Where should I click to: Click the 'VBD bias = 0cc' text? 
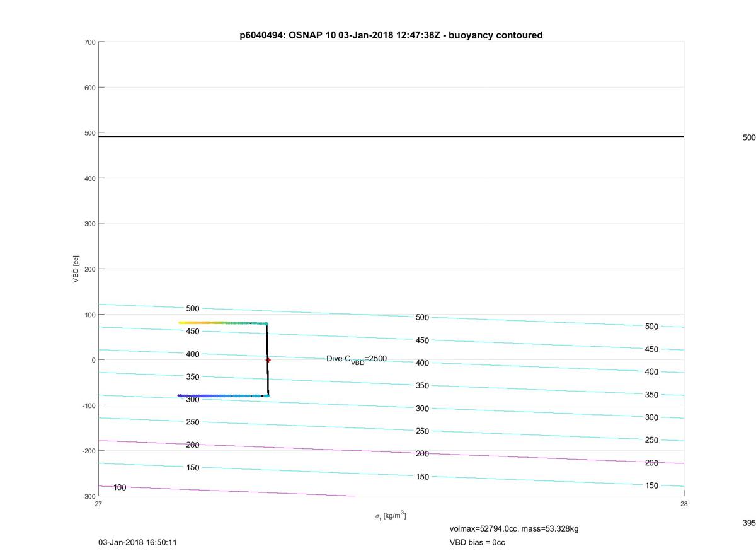[x=477, y=542]
